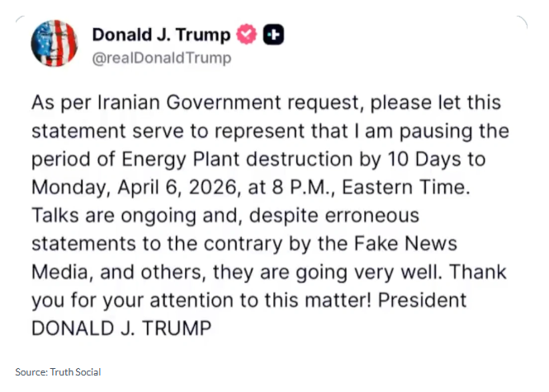Click the Source: Truth Social caption
This screenshot has width=549, height=392.
58,371
